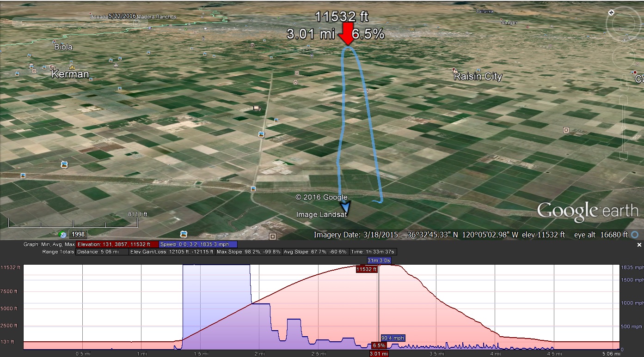The image size is (644, 357).
Task: Click the Kerman city label
Action: coord(70,74)
